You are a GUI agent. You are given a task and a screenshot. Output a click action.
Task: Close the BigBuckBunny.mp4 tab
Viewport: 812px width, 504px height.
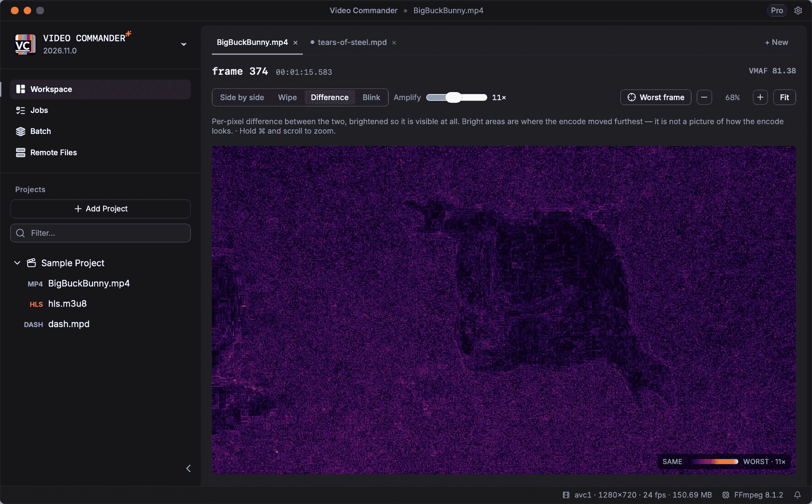pos(296,43)
